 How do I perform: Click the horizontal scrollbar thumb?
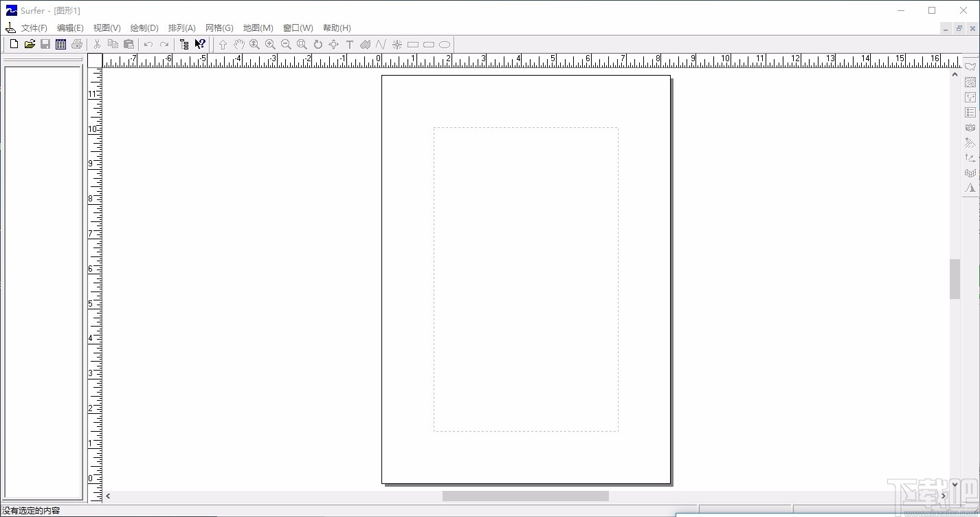click(x=526, y=496)
